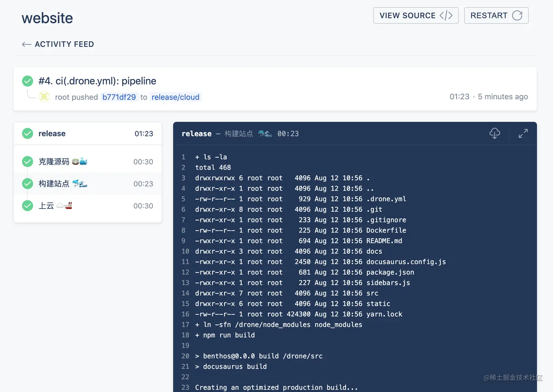Viewport: 553px width, 392px height.
Task: Click log line '> benthos@0.0.0 build /drone/src'
Action: point(259,356)
